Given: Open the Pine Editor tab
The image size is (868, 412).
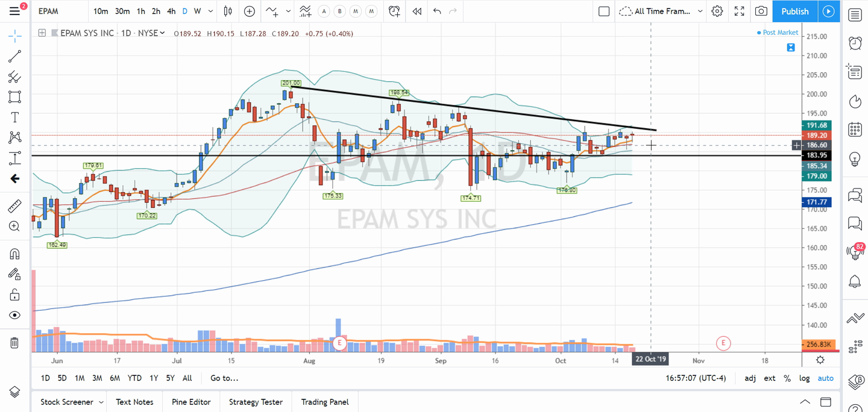Looking at the screenshot, I should click(x=191, y=402).
